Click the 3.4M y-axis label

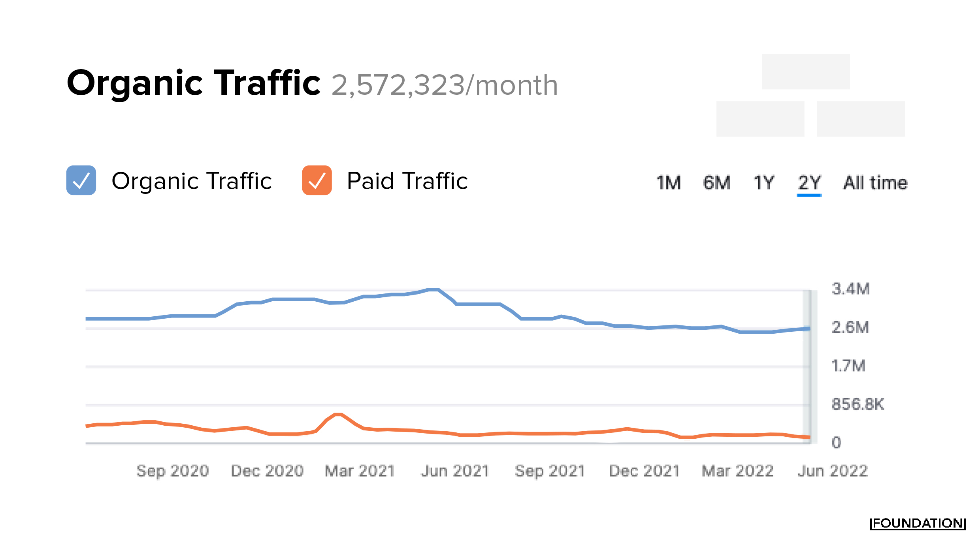[x=850, y=289]
